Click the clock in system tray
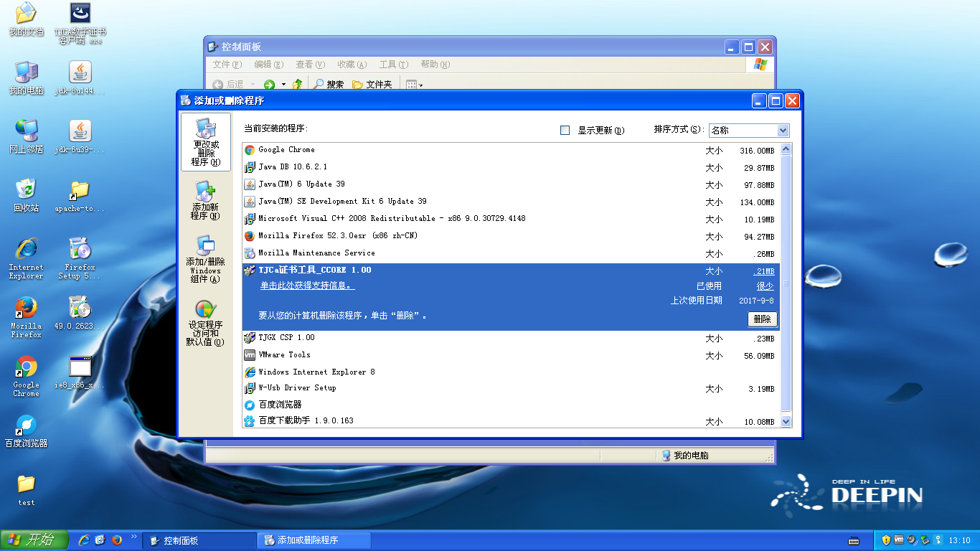This screenshot has width=980, height=551. pos(959,540)
